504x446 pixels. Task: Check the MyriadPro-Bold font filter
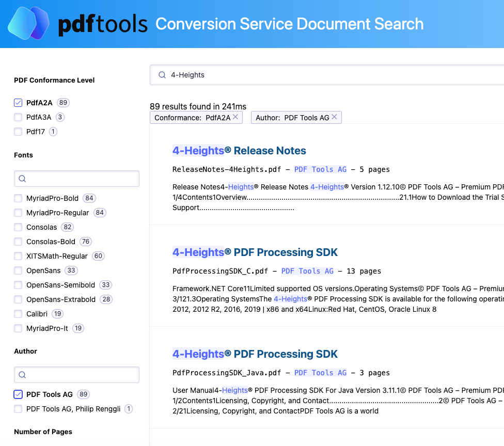[x=18, y=198]
